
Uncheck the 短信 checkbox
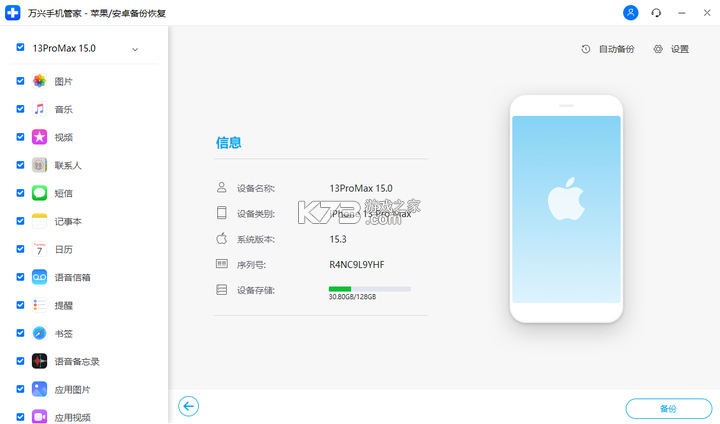pyautogui.click(x=20, y=193)
